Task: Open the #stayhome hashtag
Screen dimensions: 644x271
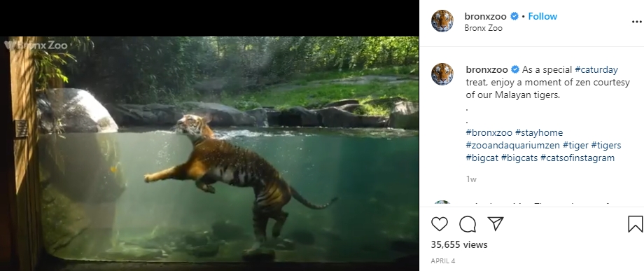Action: tap(539, 132)
